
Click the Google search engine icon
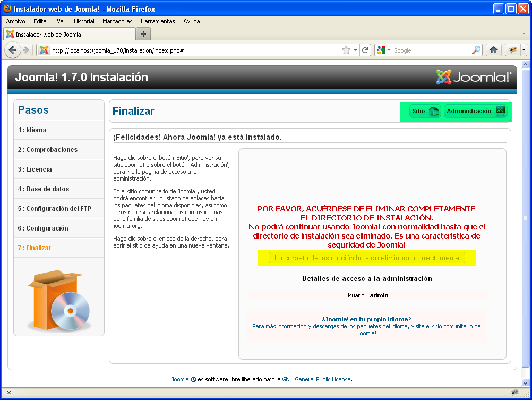coord(381,50)
